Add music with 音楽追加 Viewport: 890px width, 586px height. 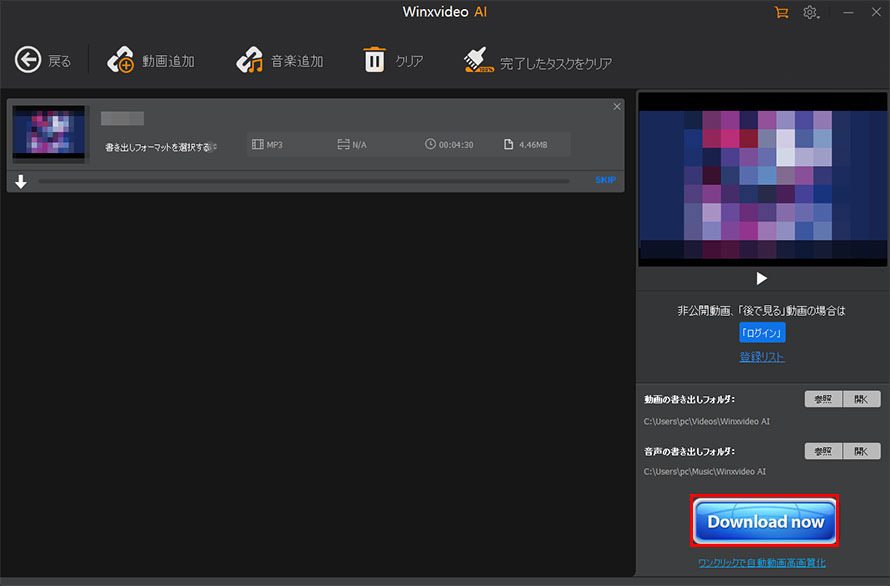(x=280, y=60)
